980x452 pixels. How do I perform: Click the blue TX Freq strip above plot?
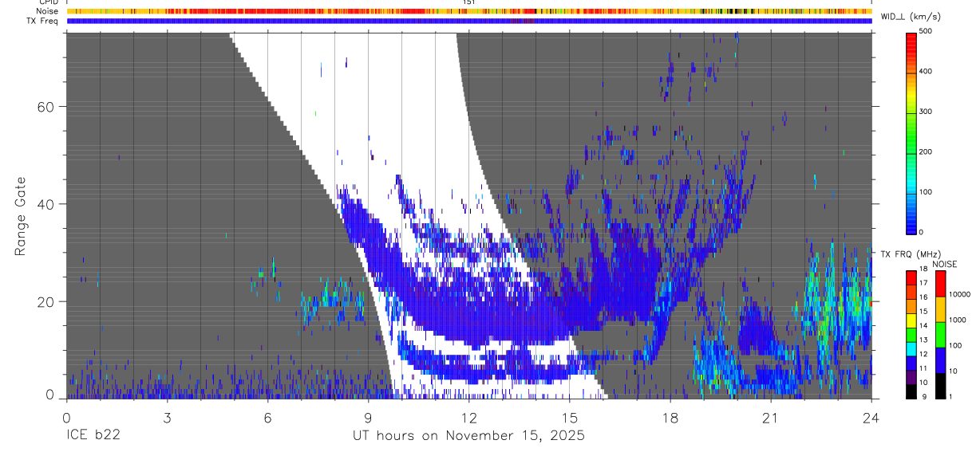tap(469, 21)
